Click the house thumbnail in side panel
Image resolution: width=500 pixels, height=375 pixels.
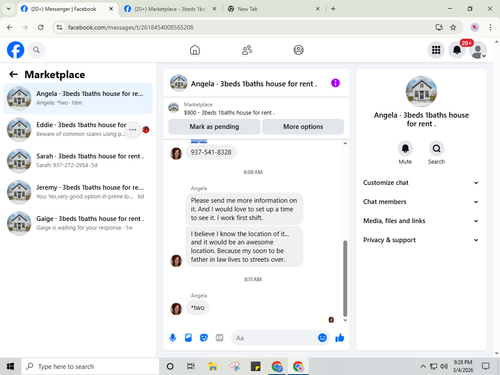[421, 91]
